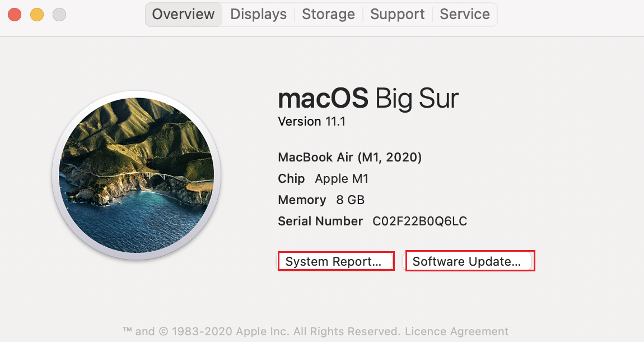The width and height of the screenshot is (644, 342).
Task: Return to the Overview tab
Action: pos(183,14)
